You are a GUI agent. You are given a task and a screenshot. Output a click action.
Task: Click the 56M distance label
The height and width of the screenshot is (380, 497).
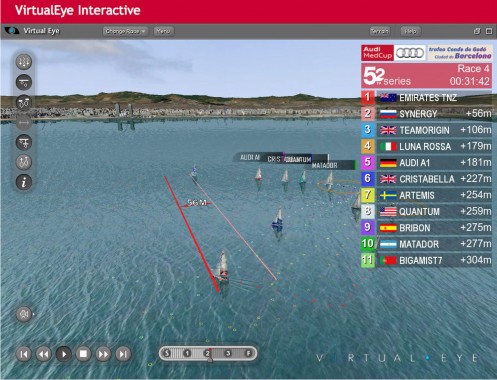pyautogui.click(x=197, y=203)
